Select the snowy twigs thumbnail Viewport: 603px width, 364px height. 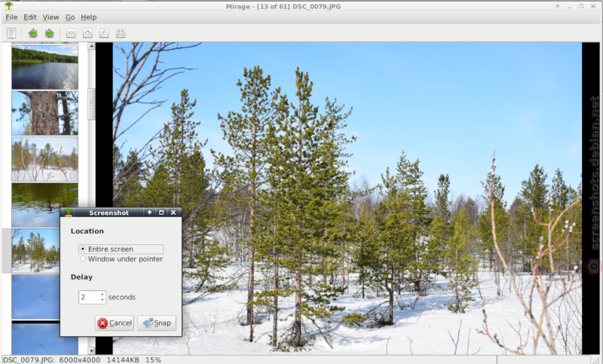click(44, 159)
